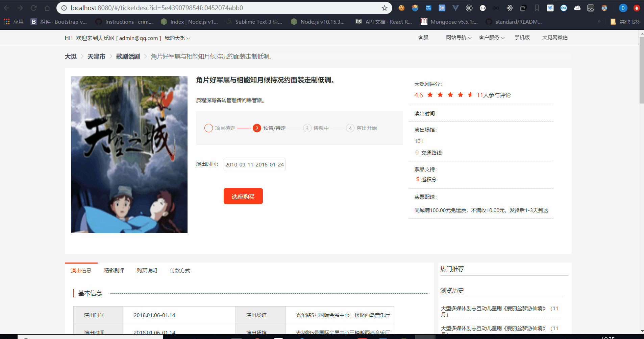This screenshot has width=644, height=339.
Task: Open the 客服 menu link
Action: coord(423,38)
